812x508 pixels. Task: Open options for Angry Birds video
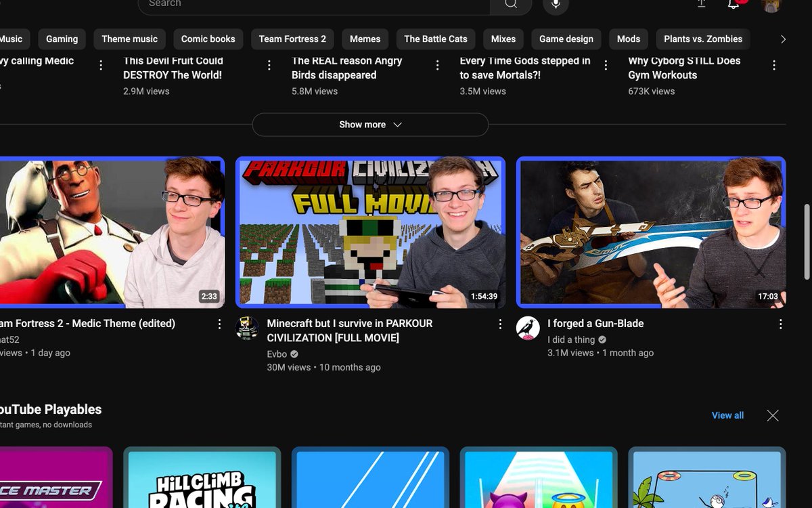(x=438, y=65)
